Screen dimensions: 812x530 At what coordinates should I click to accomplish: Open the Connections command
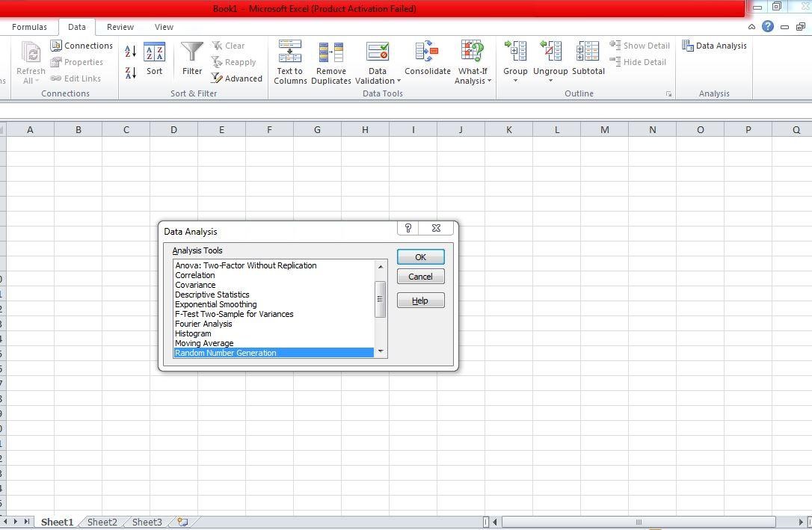tap(81, 46)
